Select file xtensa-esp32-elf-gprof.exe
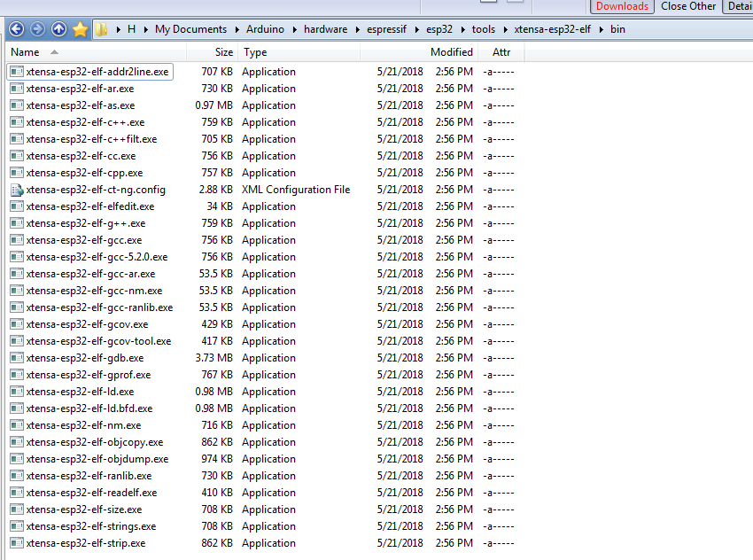 89,375
